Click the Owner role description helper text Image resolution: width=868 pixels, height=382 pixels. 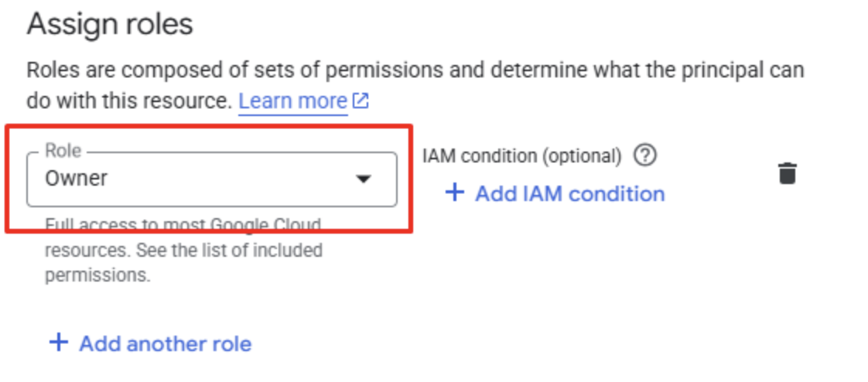184,251
